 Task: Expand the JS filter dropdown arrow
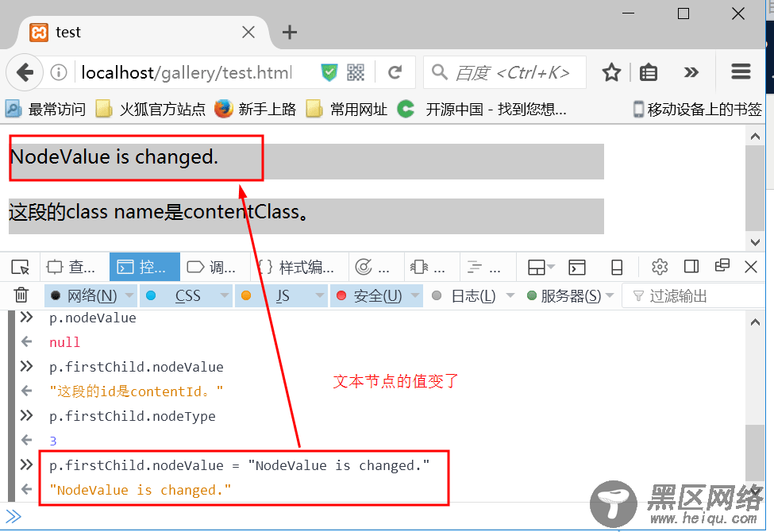coord(320,295)
